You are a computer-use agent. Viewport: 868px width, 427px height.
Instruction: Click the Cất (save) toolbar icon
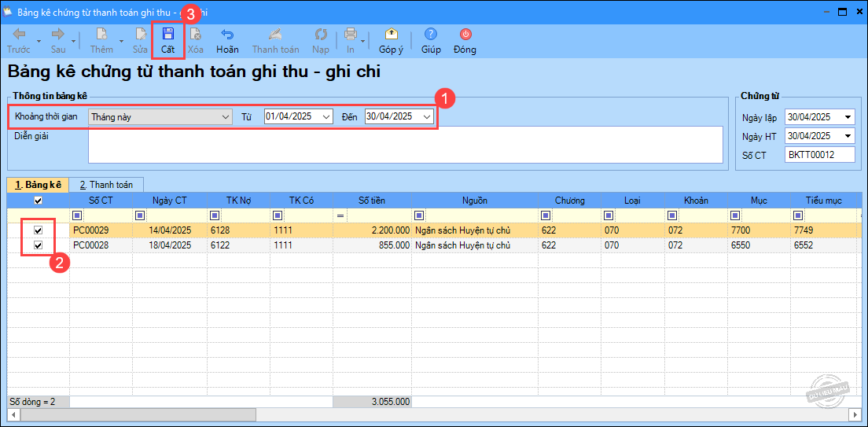(167, 35)
